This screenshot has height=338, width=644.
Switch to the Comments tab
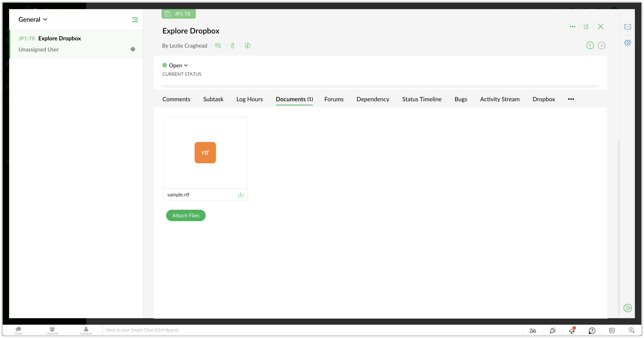(176, 99)
